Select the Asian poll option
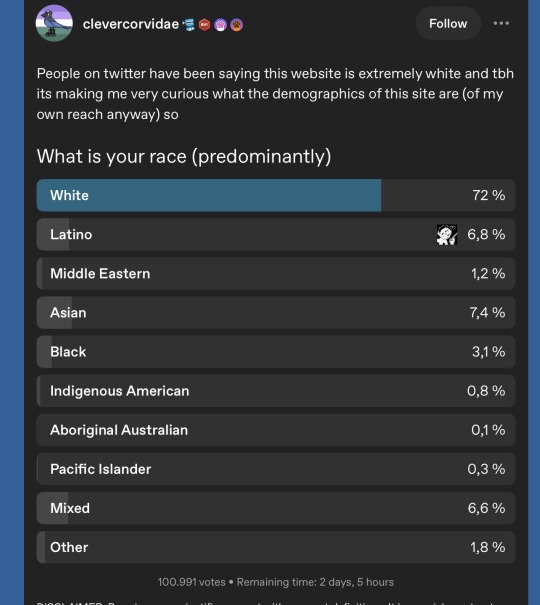 pyautogui.click(x=276, y=313)
